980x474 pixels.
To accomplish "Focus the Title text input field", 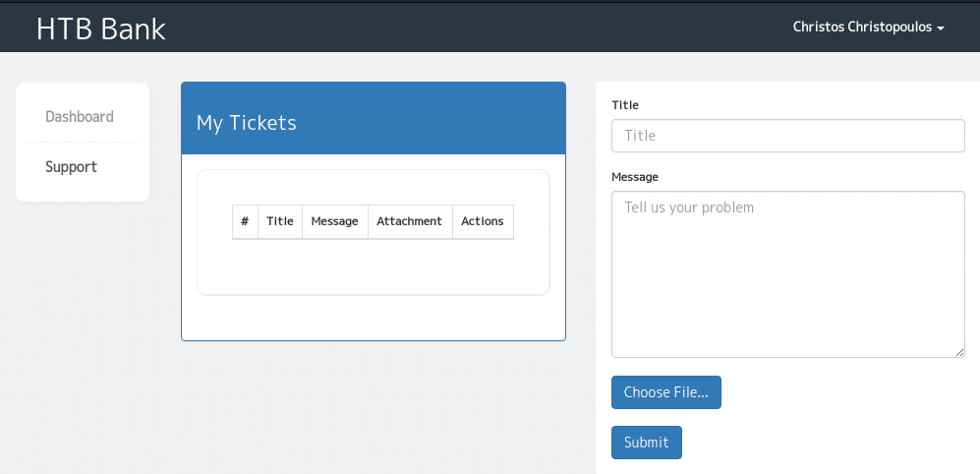I will coord(787,136).
